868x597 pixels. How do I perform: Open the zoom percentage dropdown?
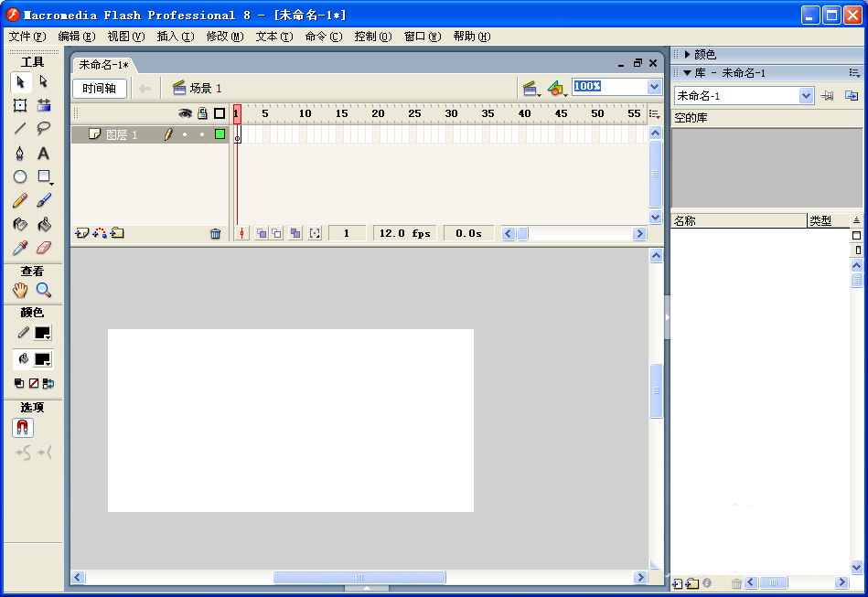click(654, 87)
